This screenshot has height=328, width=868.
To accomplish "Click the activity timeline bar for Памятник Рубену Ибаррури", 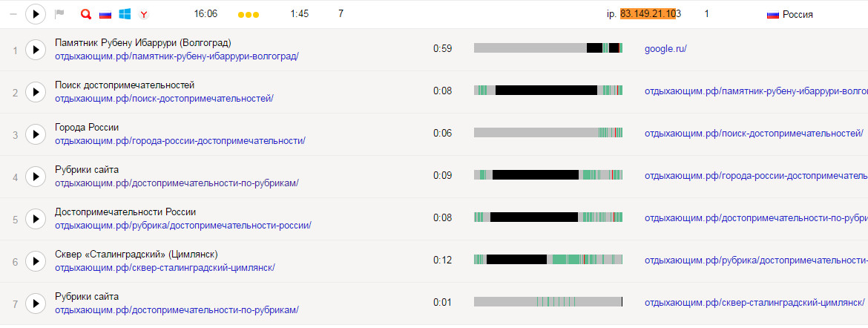I will coord(548,48).
